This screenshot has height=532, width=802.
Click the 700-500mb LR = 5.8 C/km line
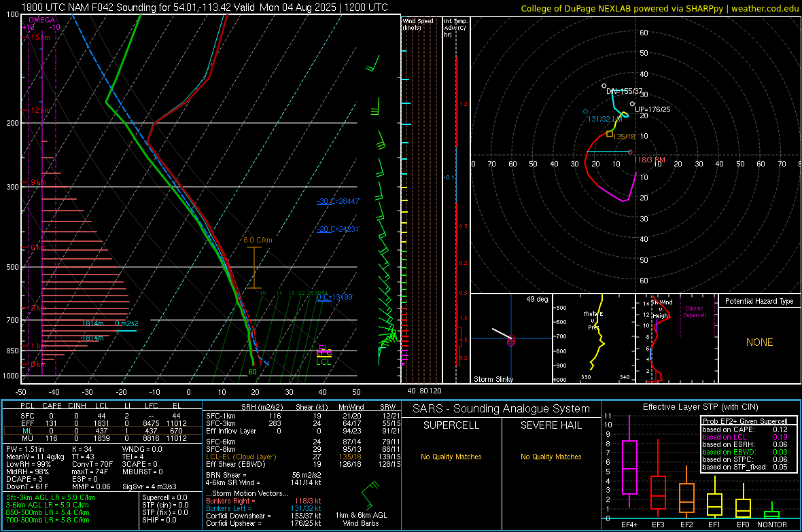pyautogui.click(x=48, y=520)
